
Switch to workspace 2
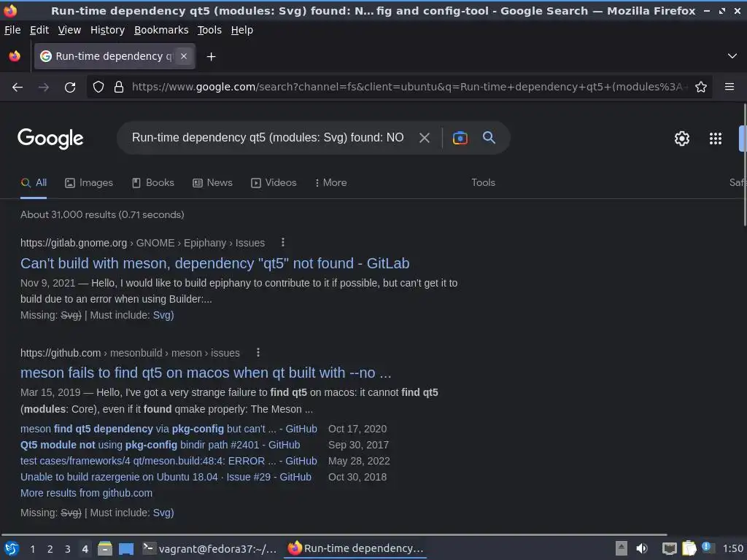pos(50,549)
